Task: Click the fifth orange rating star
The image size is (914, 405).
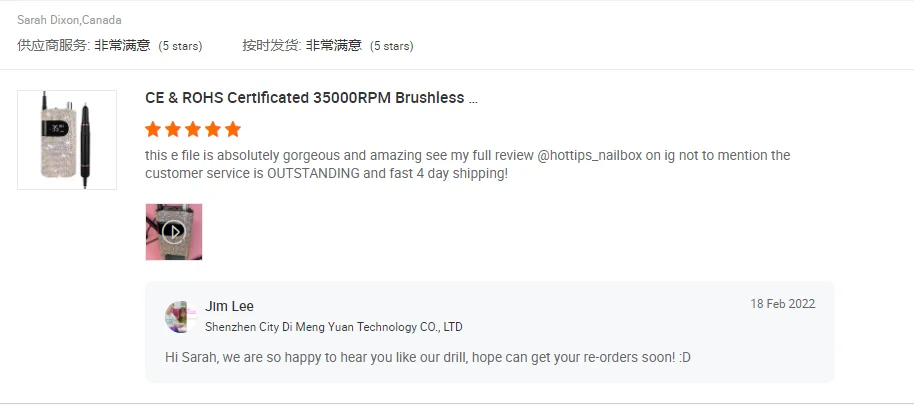Action: (x=233, y=129)
